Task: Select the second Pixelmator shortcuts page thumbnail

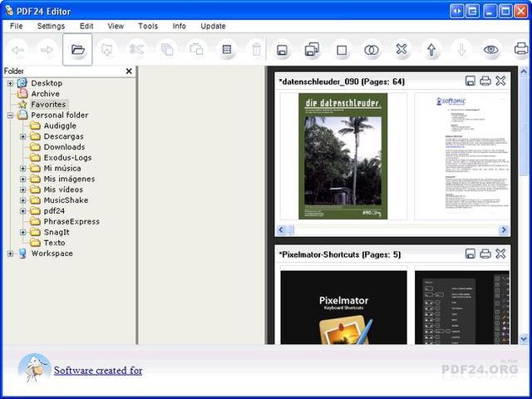Action: 462,307
